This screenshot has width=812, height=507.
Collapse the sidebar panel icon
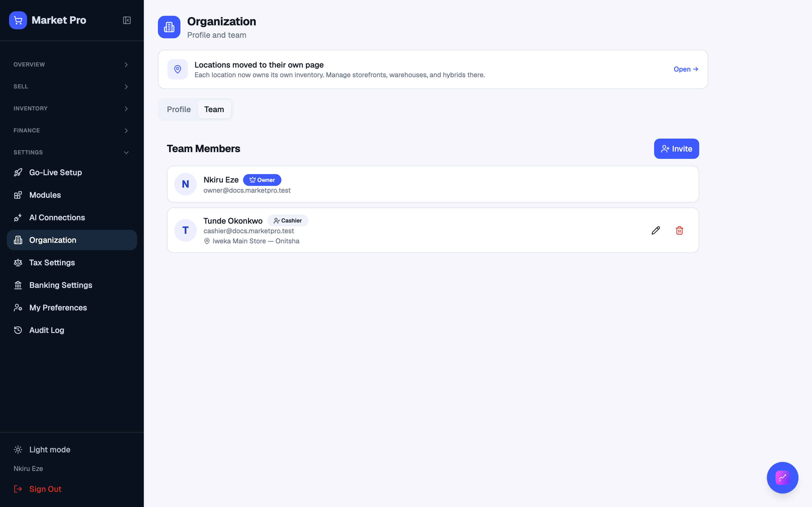click(x=127, y=20)
